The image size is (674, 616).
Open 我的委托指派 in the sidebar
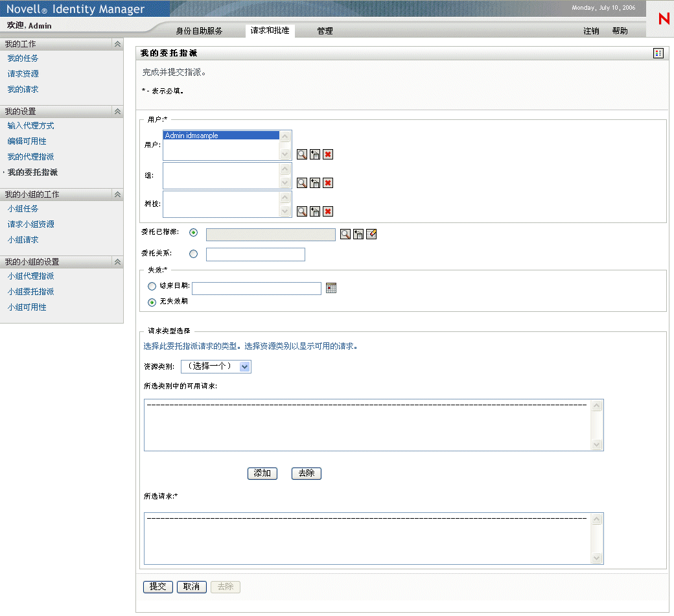click(x=32, y=172)
